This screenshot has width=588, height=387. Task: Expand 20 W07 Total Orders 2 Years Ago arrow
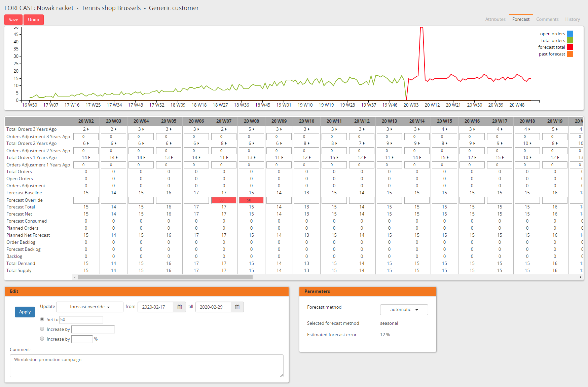coord(227,144)
